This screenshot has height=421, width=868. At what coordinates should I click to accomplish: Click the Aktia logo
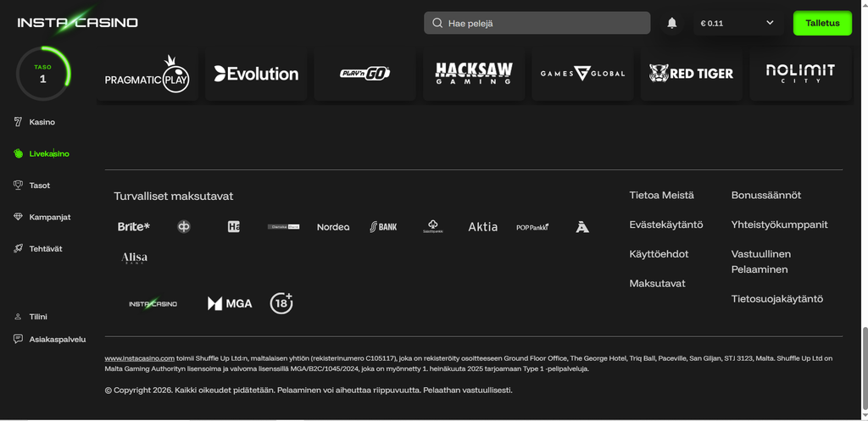482,227
